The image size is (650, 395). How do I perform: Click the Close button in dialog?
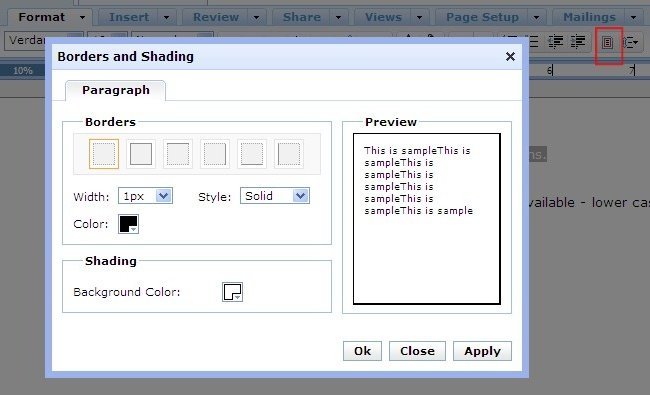pos(417,351)
